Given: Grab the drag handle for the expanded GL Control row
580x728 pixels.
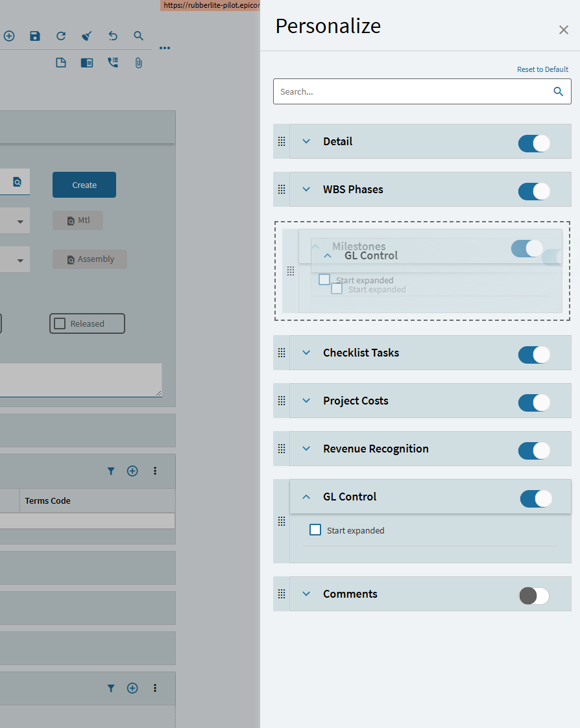Looking at the screenshot, I should (x=282, y=521).
